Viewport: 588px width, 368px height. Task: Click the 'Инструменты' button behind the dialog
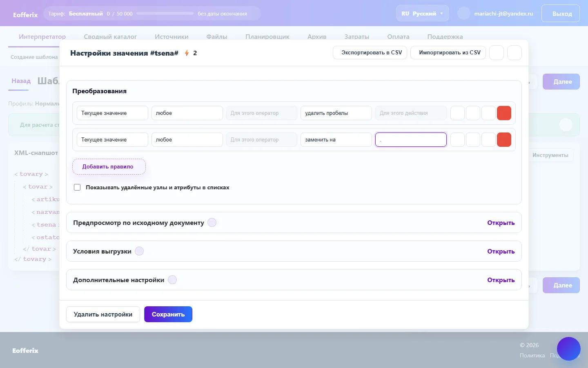550,155
